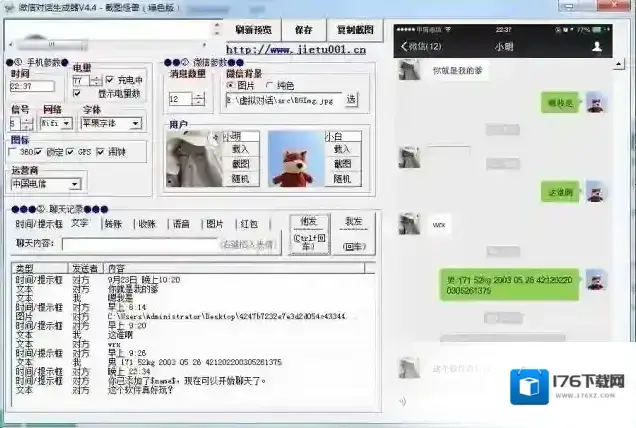Click the 选 button next to background path
This screenshot has height=428, width=636.
tap(351, 99)
